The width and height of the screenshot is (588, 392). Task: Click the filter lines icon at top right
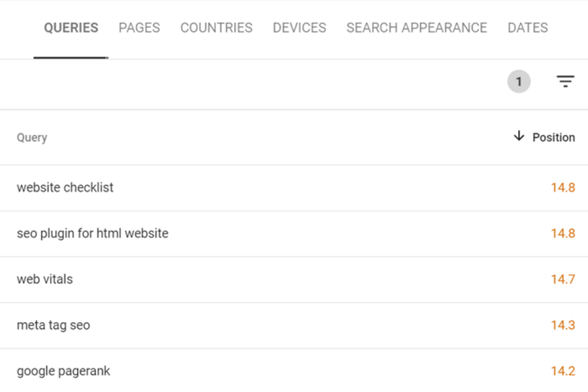pyautogui.click(x=565, y=81)
